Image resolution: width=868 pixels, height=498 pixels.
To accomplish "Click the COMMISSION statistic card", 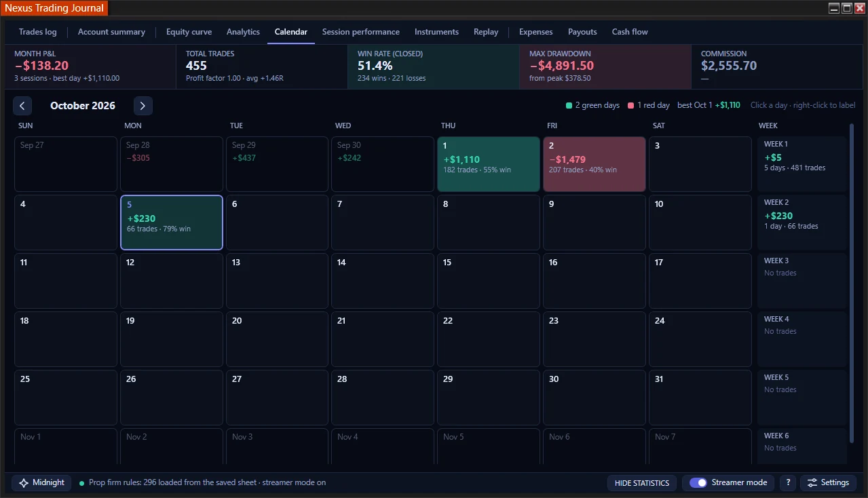I will point(777,67).
